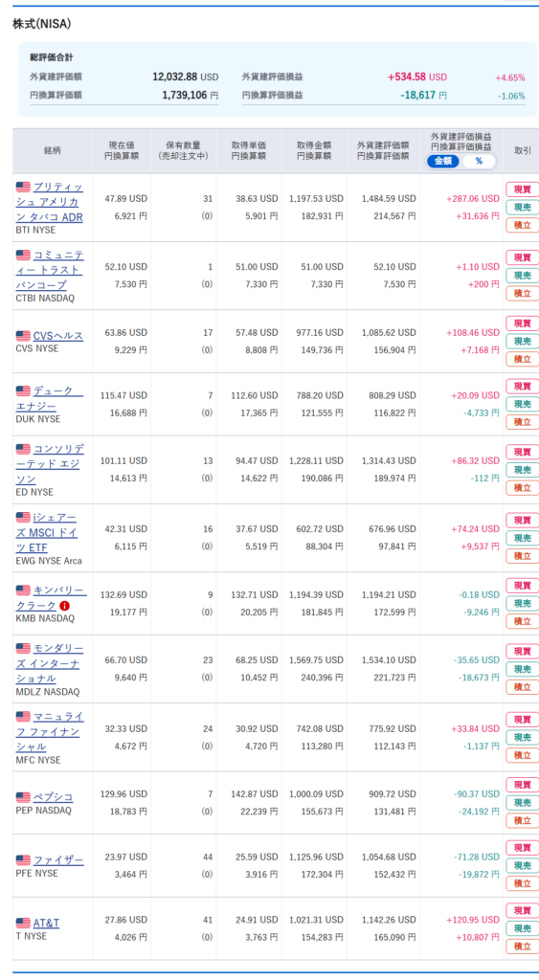Open the iシェアーズ MSCI ドイツ ETF link
Screen dimensions: 539x980
pos(50,532)
